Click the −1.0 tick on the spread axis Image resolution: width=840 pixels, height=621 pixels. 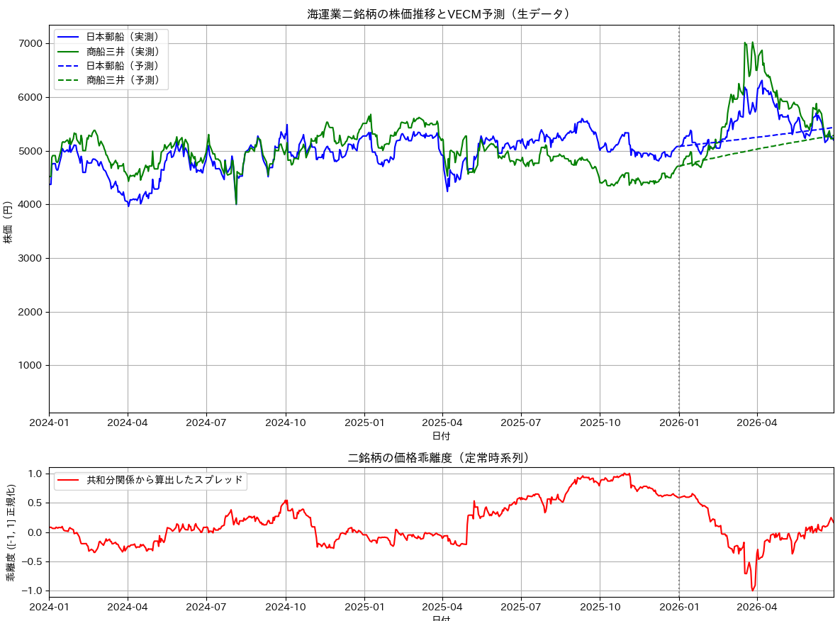31,591
